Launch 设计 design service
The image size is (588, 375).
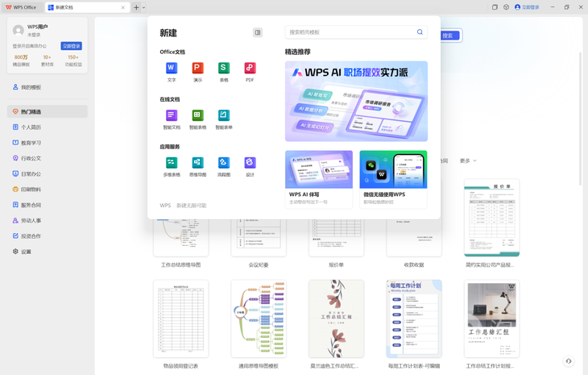[250, 167]
